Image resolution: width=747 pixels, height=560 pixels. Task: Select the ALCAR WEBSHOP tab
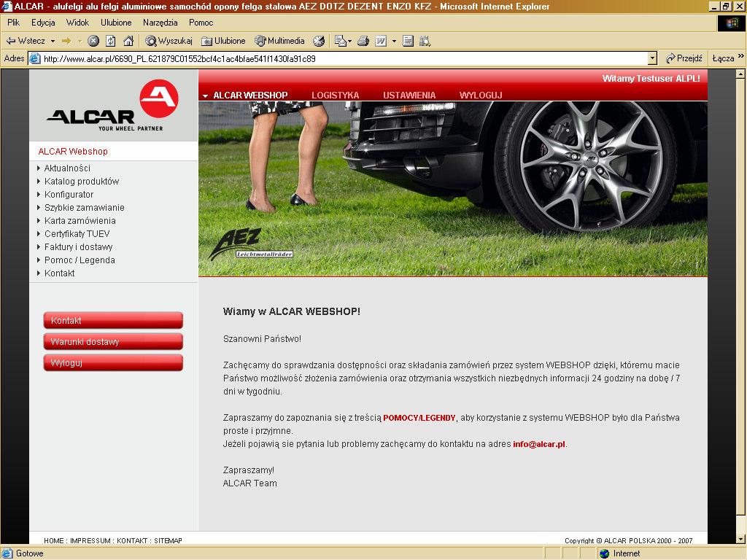(x=250, y=96)
